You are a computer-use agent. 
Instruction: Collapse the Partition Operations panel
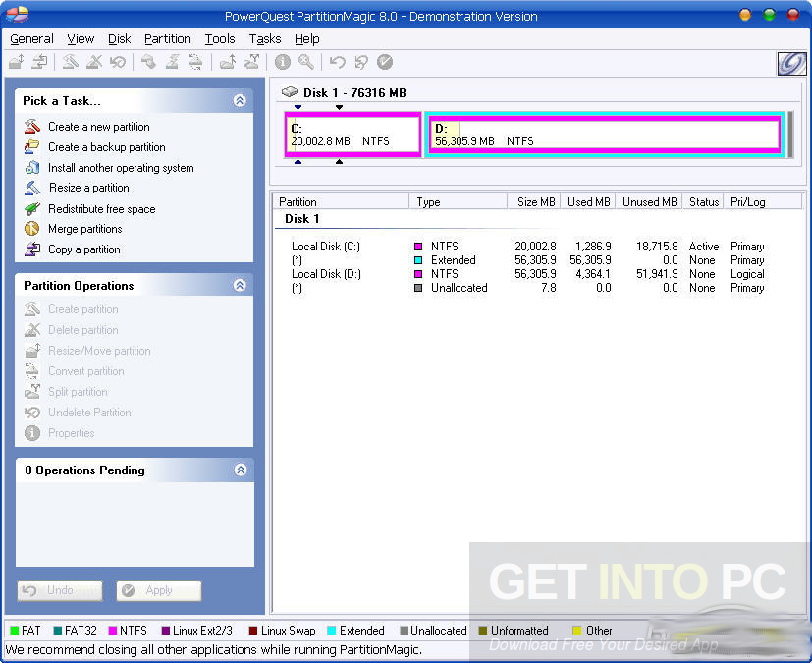click(x=240, y=285)
